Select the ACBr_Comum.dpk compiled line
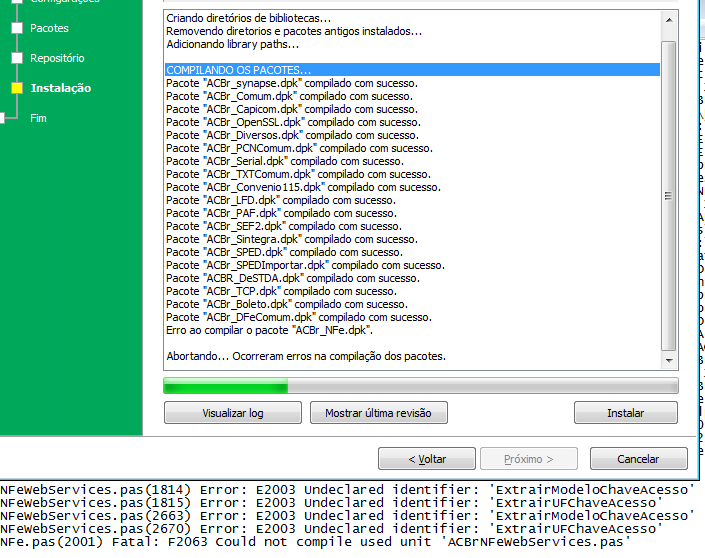Viewport: 705px width, 558px height. point(289,96)
